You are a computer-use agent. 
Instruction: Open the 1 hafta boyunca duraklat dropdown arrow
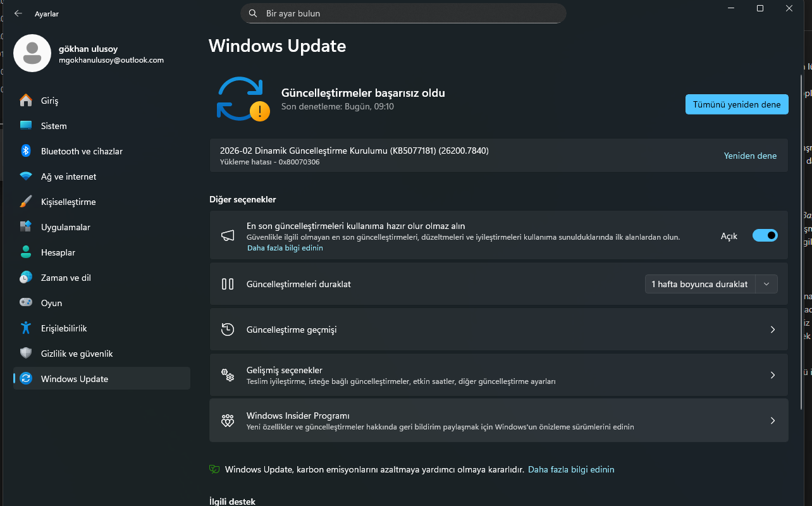tap(766, 284)
